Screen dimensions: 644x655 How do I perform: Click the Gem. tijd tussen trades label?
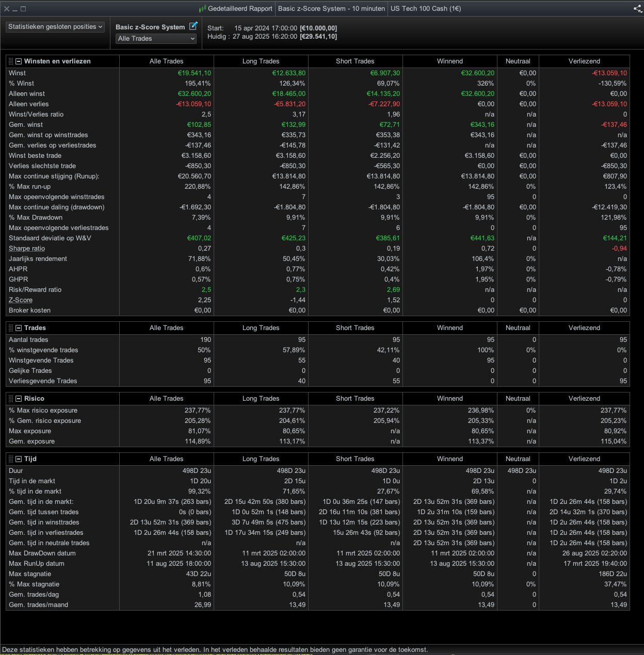coord(44,512)
